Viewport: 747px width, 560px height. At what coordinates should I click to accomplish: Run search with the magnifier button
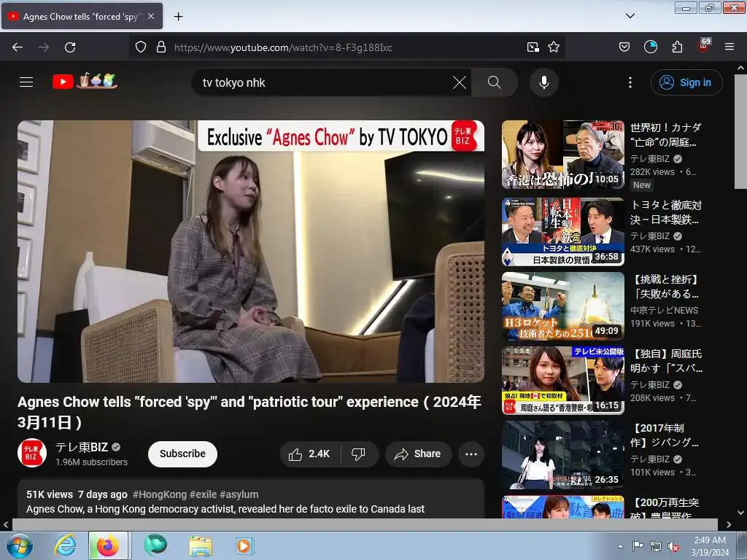tap(495, 82)
